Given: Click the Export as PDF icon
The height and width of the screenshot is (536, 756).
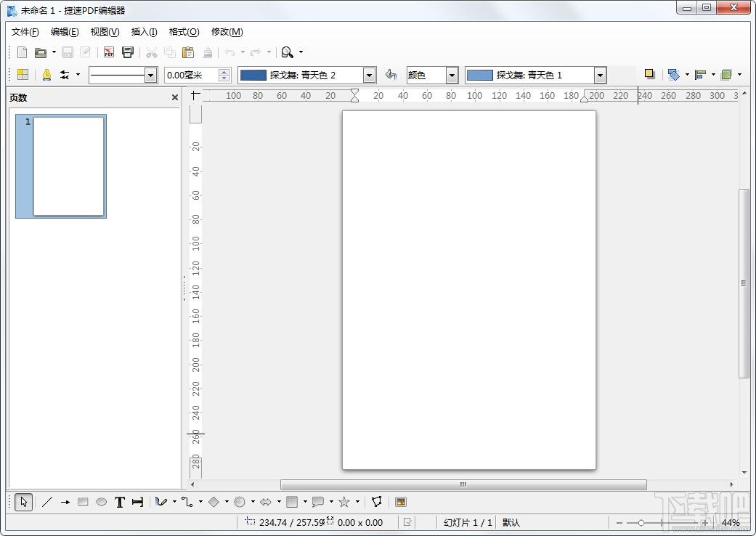Looking at the screenshot, I should pyautogui.click(x=109, y=52).
